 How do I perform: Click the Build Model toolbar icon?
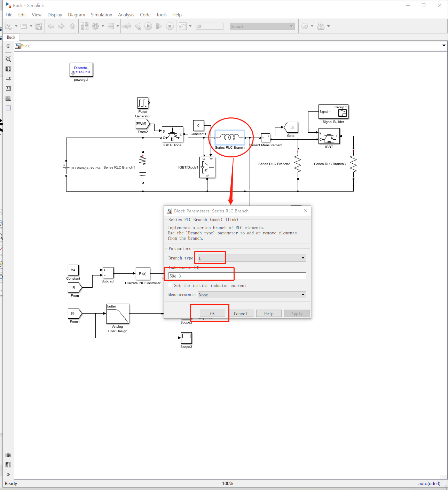tap(321, 26)
